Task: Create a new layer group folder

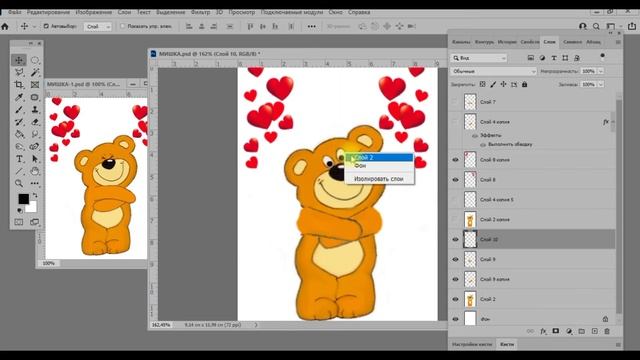Action: point(582,331)
